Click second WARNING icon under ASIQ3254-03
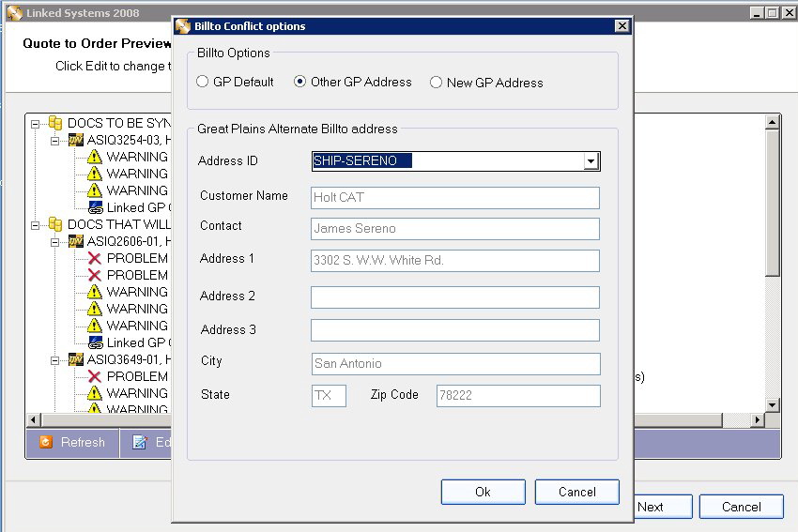Screen dimensions: 798x532 pos(95,174)
